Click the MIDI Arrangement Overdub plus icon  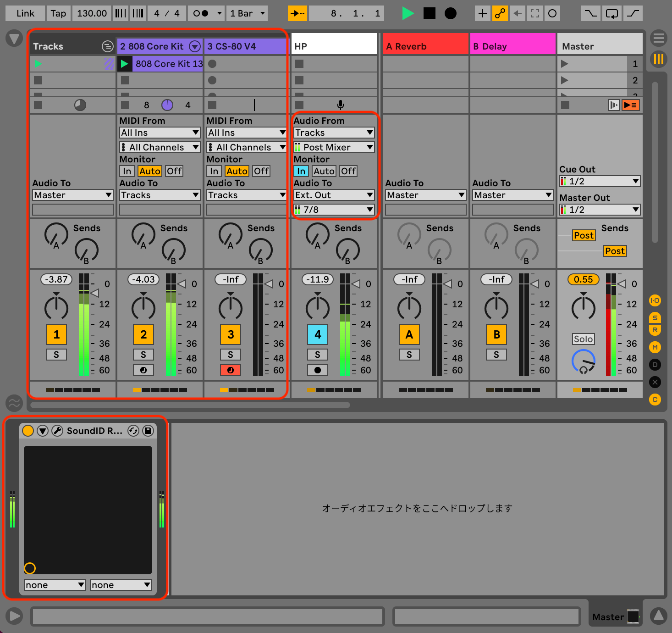(482, 13)
